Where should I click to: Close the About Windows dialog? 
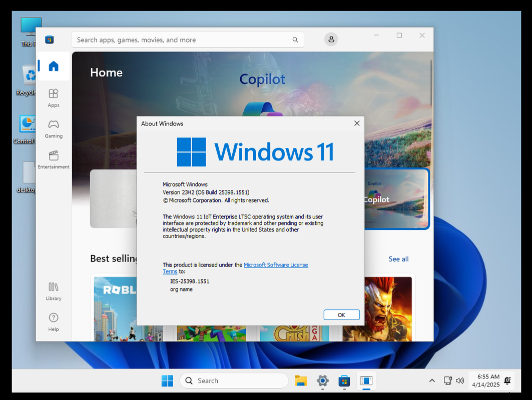[x=357, y=123]
